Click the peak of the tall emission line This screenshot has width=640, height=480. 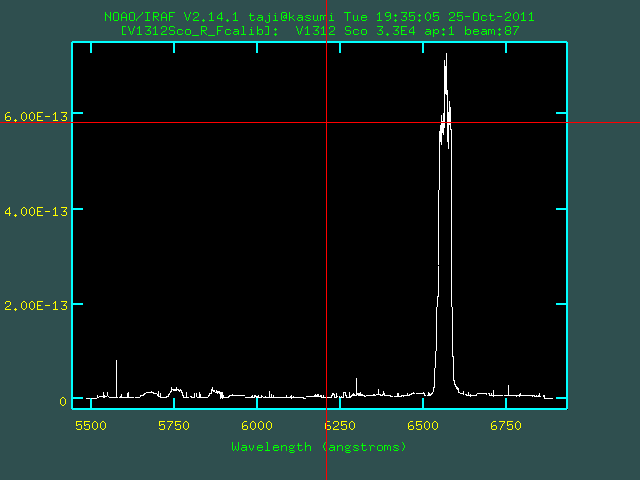[446, 54]
